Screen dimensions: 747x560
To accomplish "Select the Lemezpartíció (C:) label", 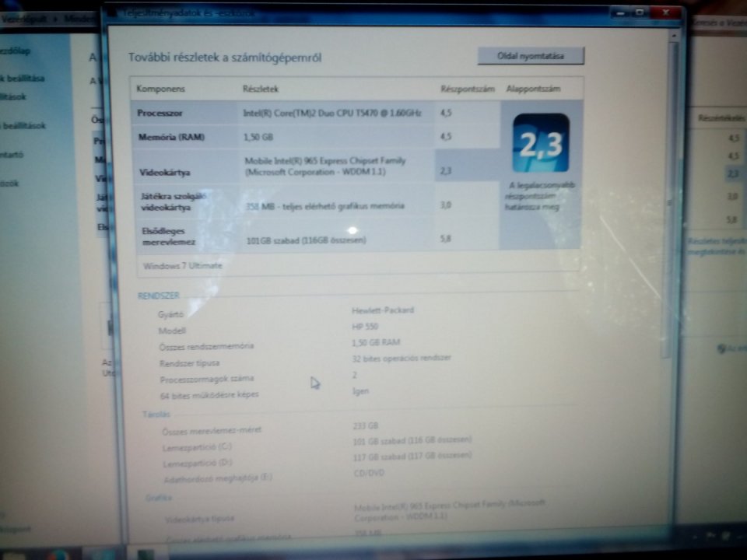I will tap(197, 448).
